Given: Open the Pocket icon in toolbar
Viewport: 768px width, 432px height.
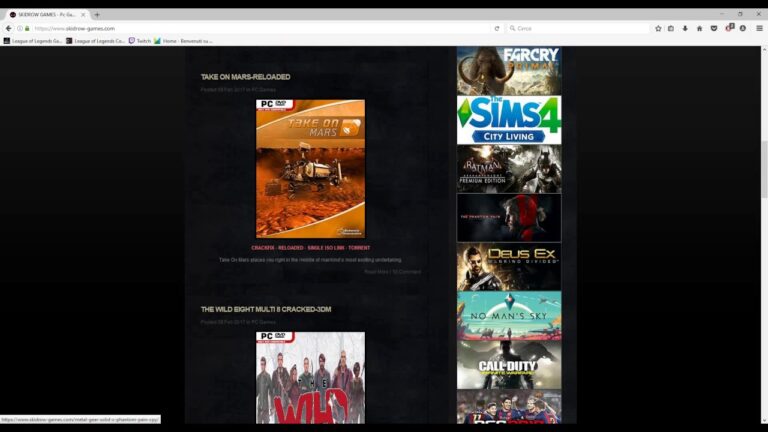Looking at the screenshot, I should click(x=714, y=28).
